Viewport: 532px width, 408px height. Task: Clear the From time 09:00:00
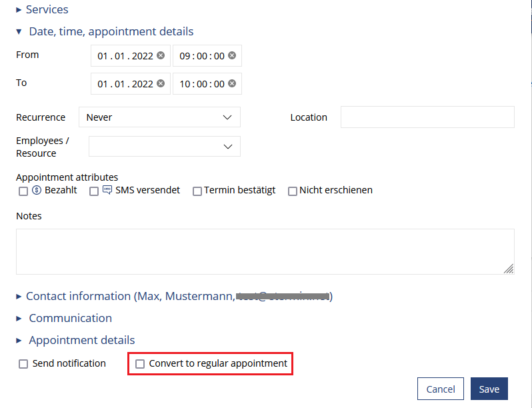[232, 55]
